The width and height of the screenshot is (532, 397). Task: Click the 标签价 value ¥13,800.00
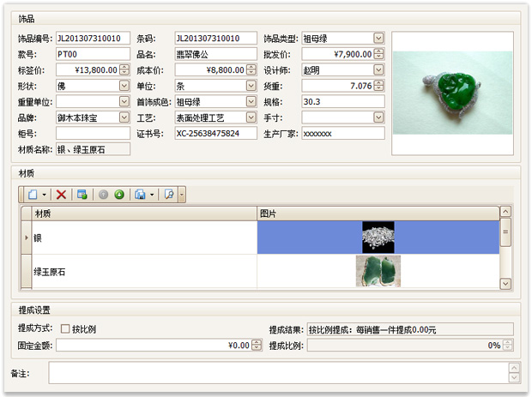[96, 69]
